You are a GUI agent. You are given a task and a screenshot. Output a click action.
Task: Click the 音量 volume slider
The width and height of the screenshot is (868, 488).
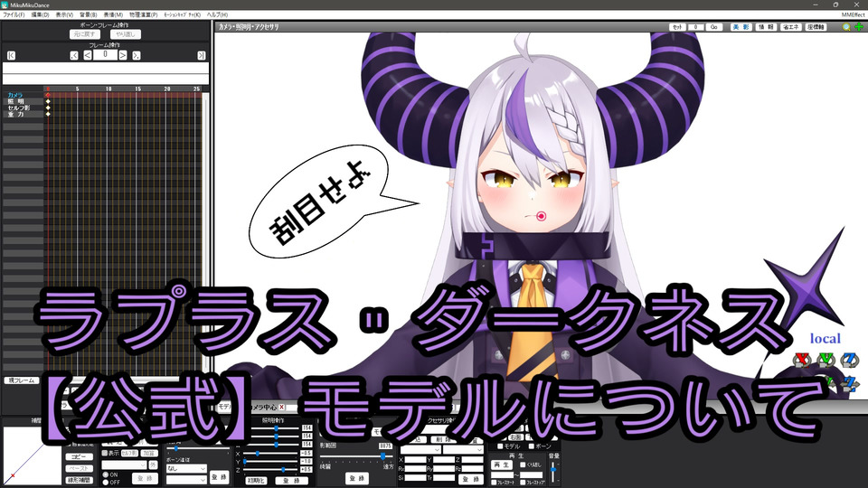tap(553, 472)
